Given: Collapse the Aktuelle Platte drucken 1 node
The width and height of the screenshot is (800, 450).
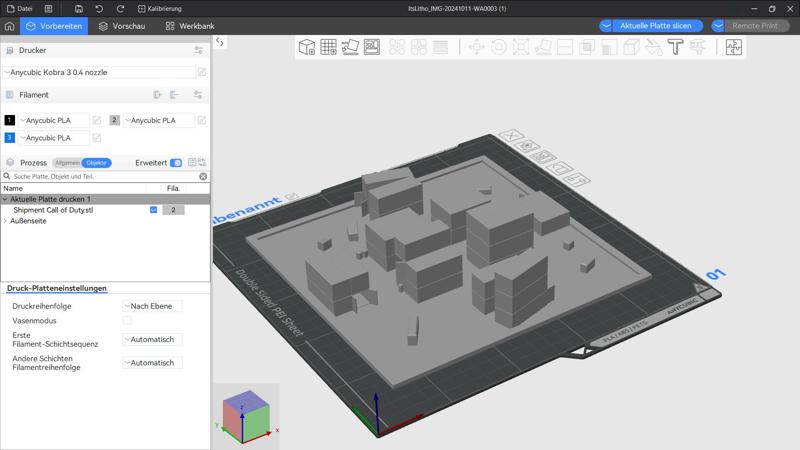Looking at the screenshot, I should pos(5,199).
